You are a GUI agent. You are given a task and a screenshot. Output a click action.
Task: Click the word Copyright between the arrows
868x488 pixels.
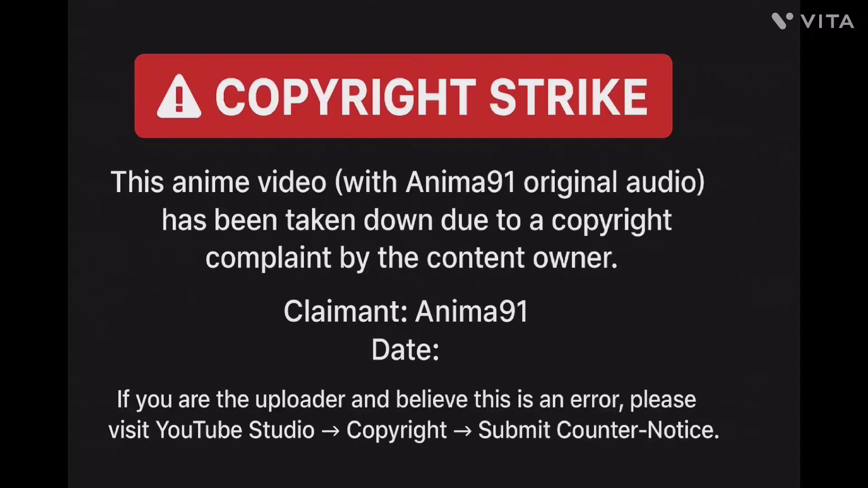(396, 431)
